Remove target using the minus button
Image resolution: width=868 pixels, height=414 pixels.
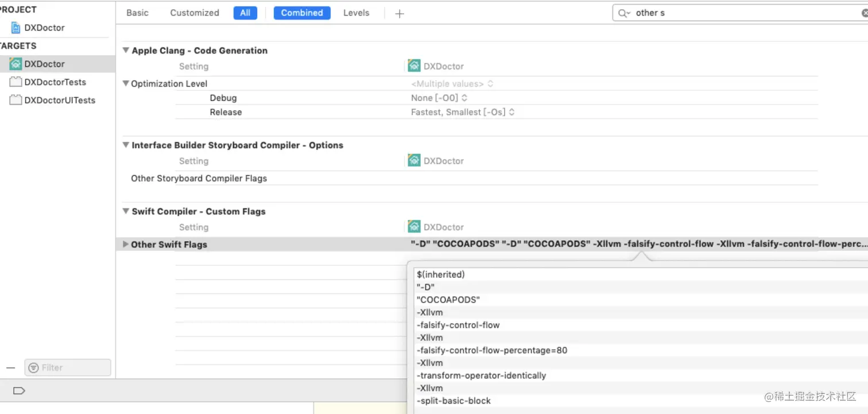click(x=10, y=367)
